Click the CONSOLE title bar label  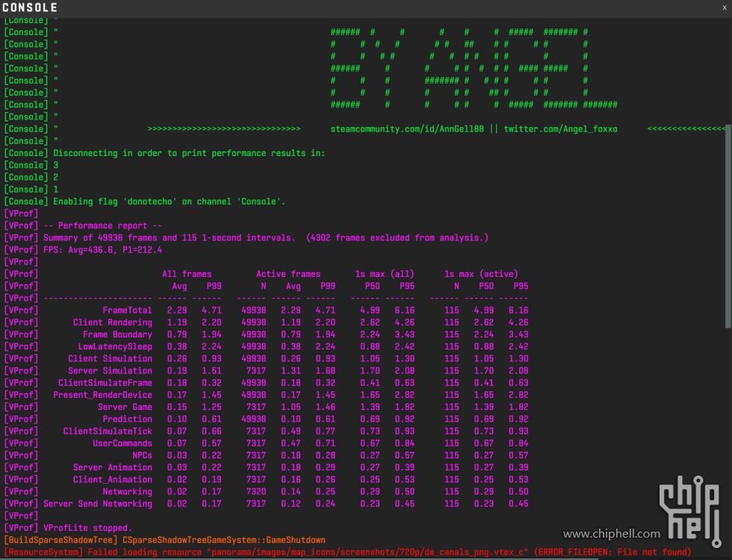click(30, 7)
